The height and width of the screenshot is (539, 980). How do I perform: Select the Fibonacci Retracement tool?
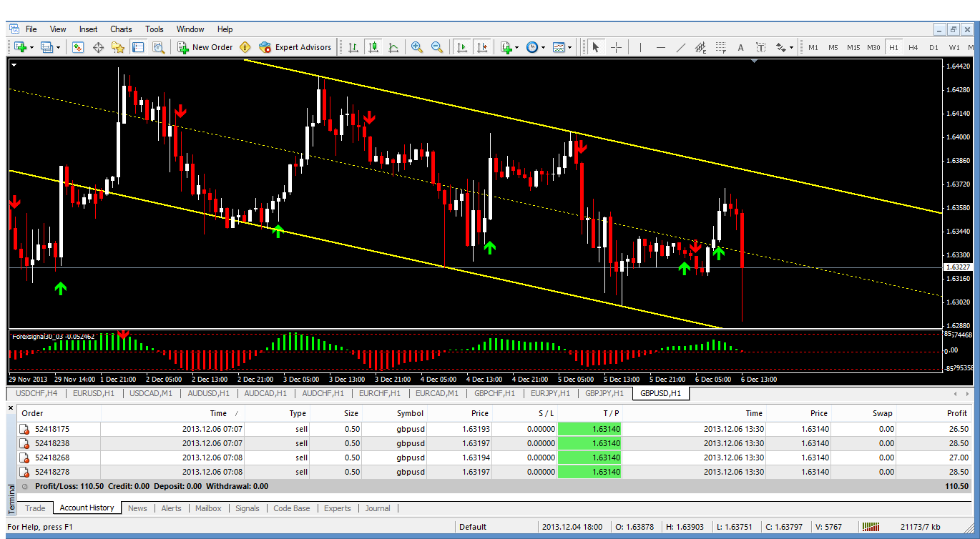pos(720,47)
